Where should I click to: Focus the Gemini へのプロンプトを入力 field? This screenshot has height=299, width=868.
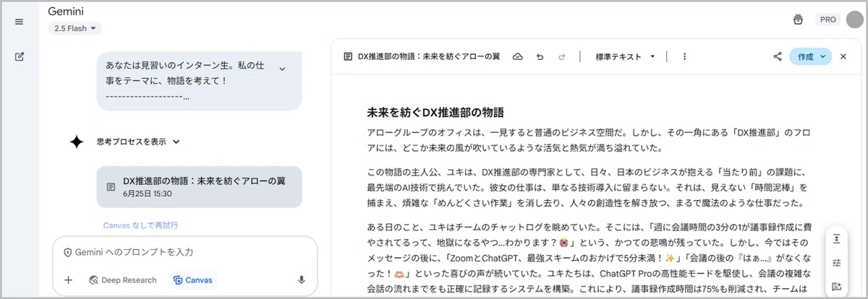point(184,252)
